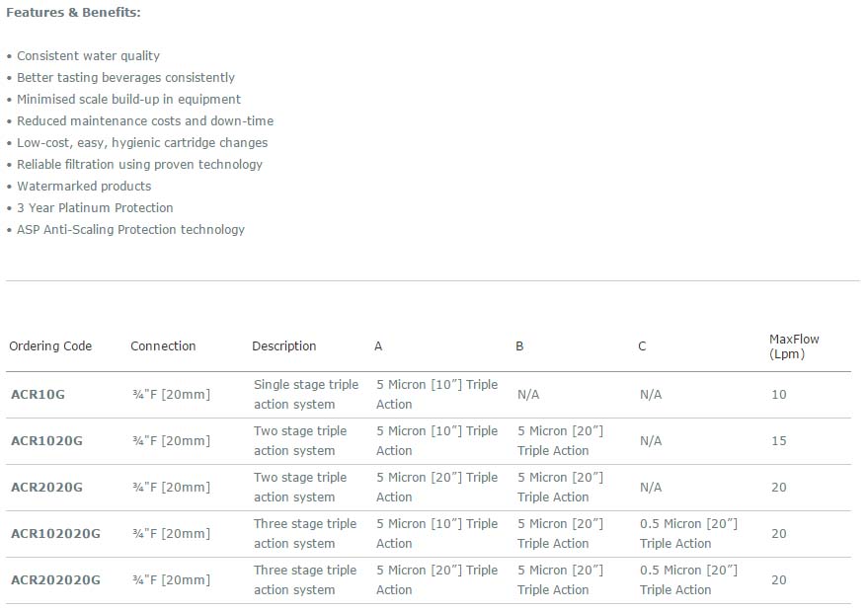
Task: Click the Ordering Code column header
Action: pyautogui.click(x=50, y=346)
